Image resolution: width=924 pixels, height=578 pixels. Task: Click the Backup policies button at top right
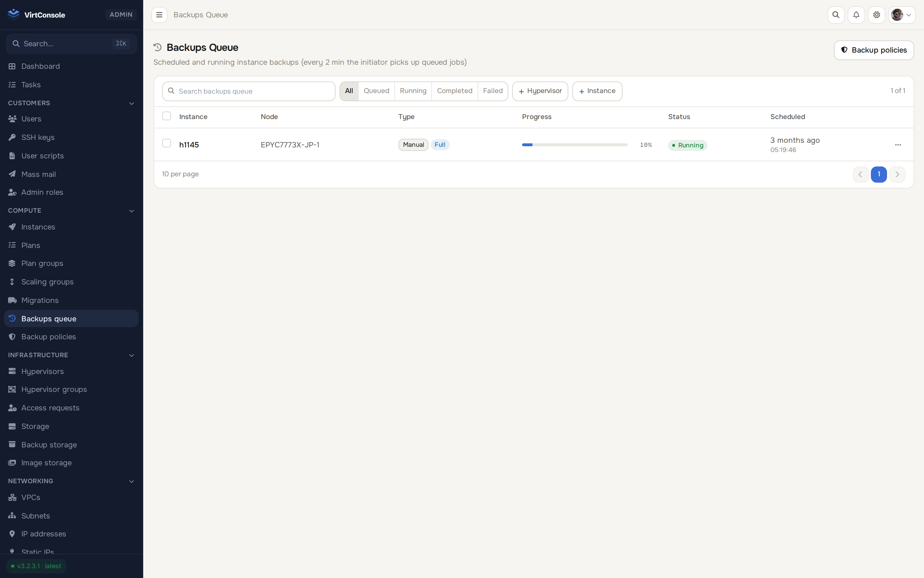873,50
